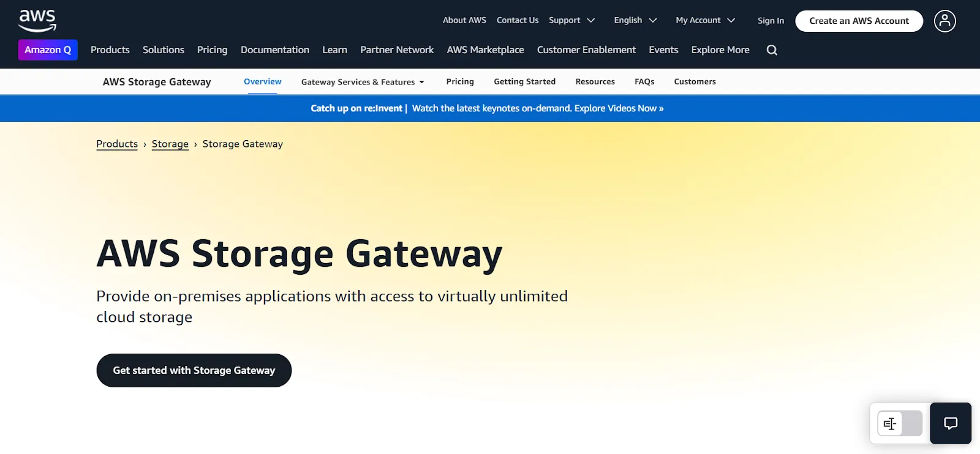
Task: Click 'Storage Gateway' breadcrumb text
Action: tap(243, 144)
